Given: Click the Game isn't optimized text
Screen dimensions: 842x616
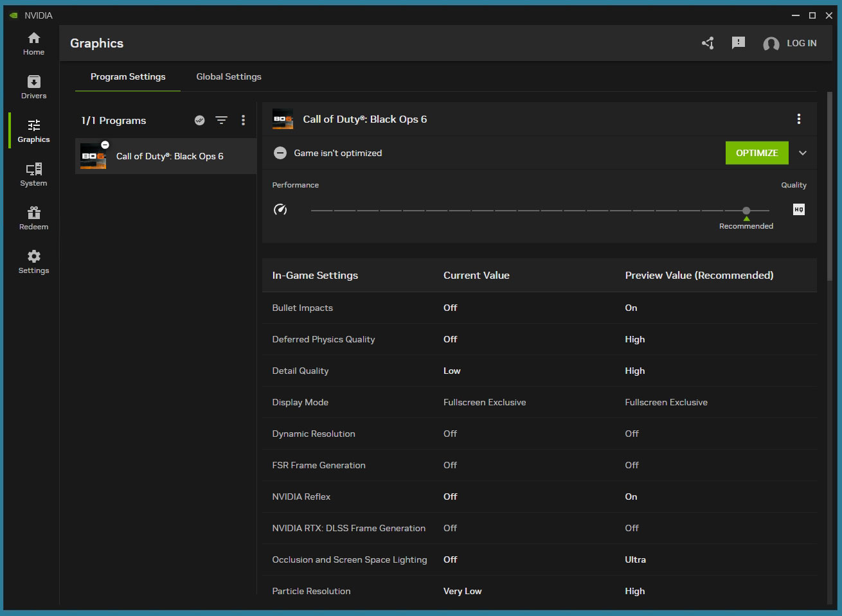Looking at the screenshot, I should (338, 153).
